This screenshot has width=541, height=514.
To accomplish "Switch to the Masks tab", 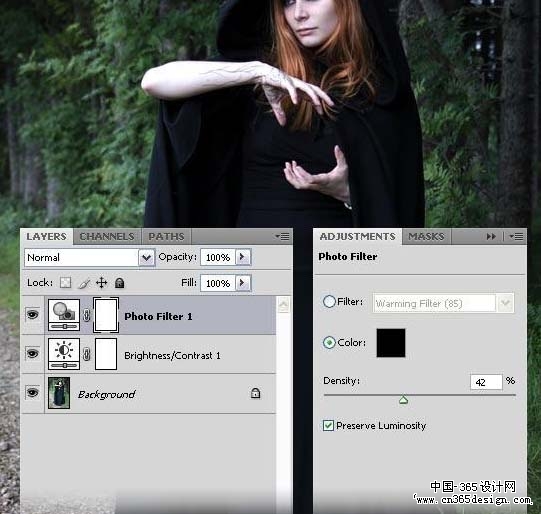I will click(426, 237).
